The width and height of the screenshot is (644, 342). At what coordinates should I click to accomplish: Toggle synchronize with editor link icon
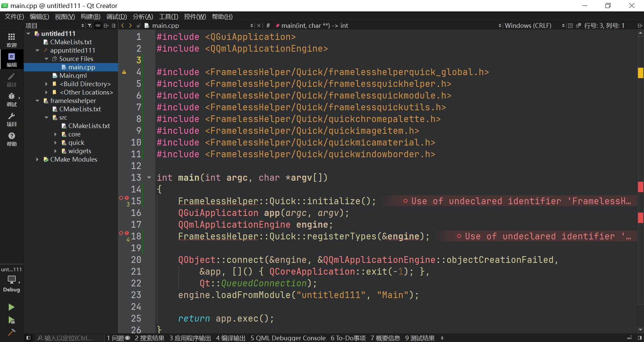[98, 25]
